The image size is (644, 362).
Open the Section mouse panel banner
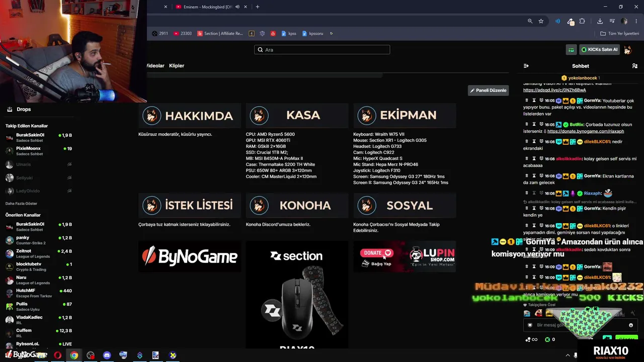(x=297, y=295)
